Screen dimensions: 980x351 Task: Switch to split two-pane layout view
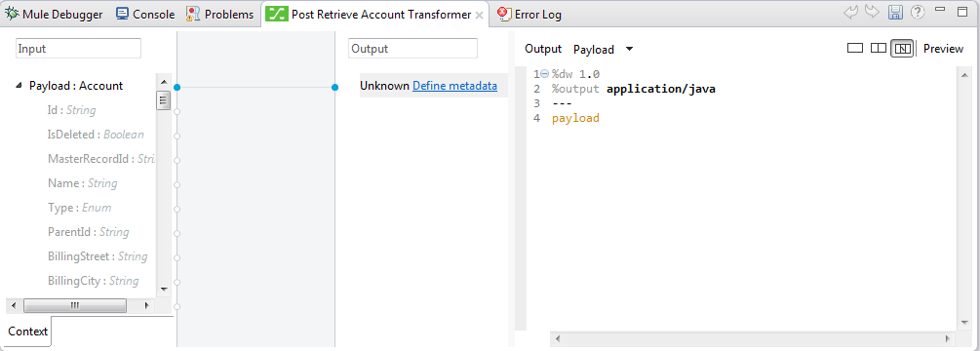click(x=879, y=48)
